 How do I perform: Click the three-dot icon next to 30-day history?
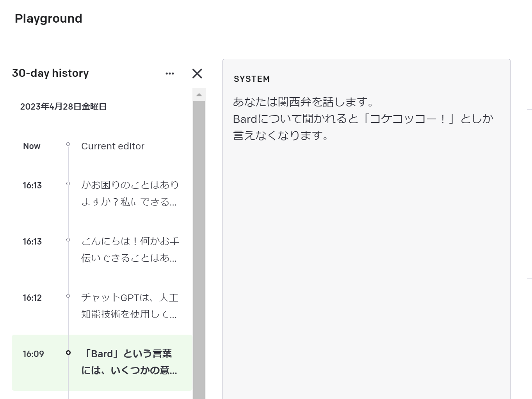coord(170,73)
